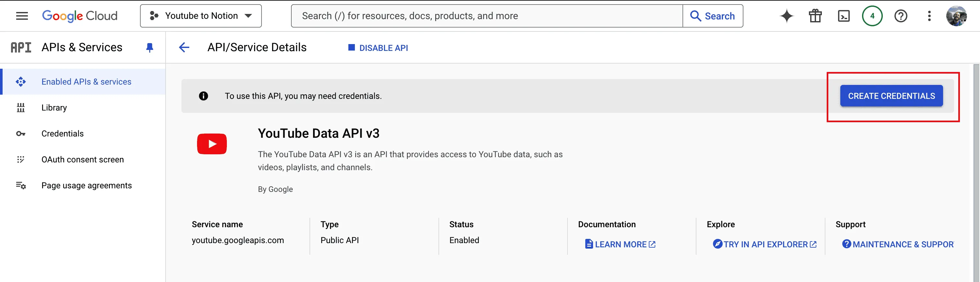Click the DISABLE API button
Screen dimensions: 980x282
pyautogui.click(x=378, y=48)
